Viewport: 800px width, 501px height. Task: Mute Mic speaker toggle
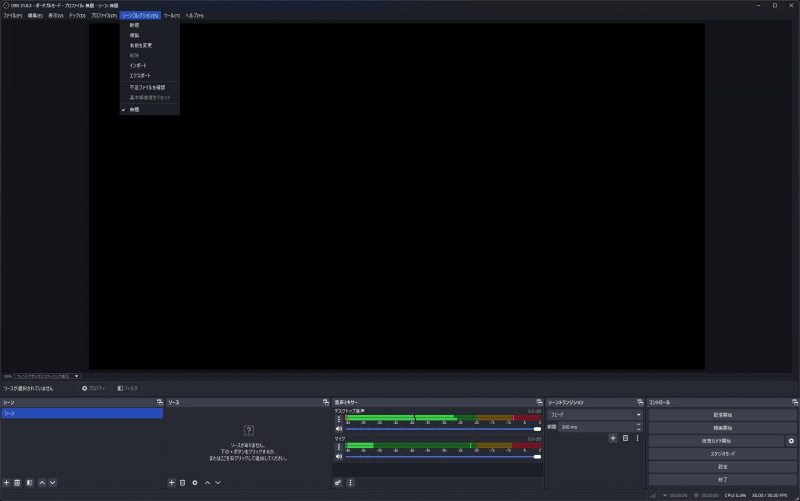pos(339,457)
